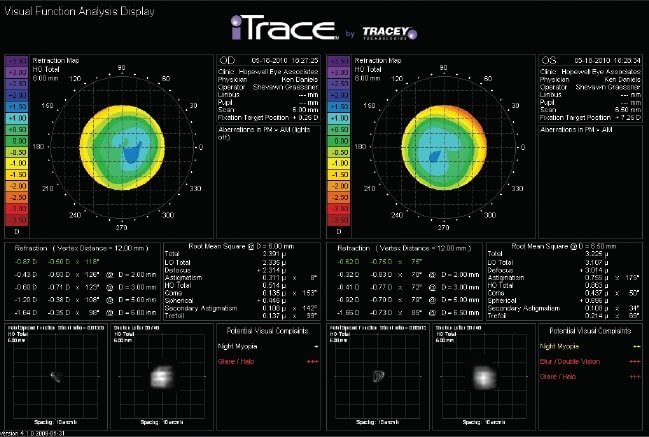Select OD refraction row at D = 5.00 mm

click(85, 300)
